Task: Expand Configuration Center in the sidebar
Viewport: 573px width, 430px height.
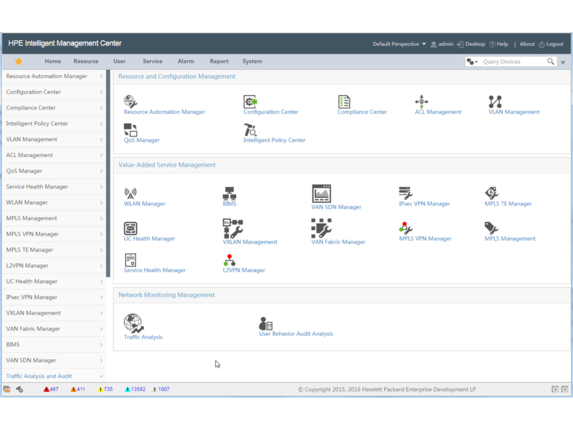Action: [54, 92]
